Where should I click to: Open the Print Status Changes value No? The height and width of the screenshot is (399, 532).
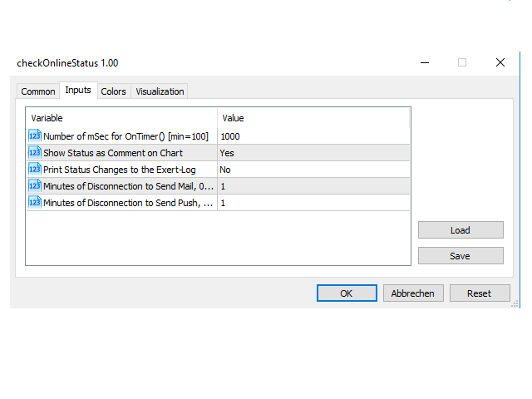[x=313, y=170]
